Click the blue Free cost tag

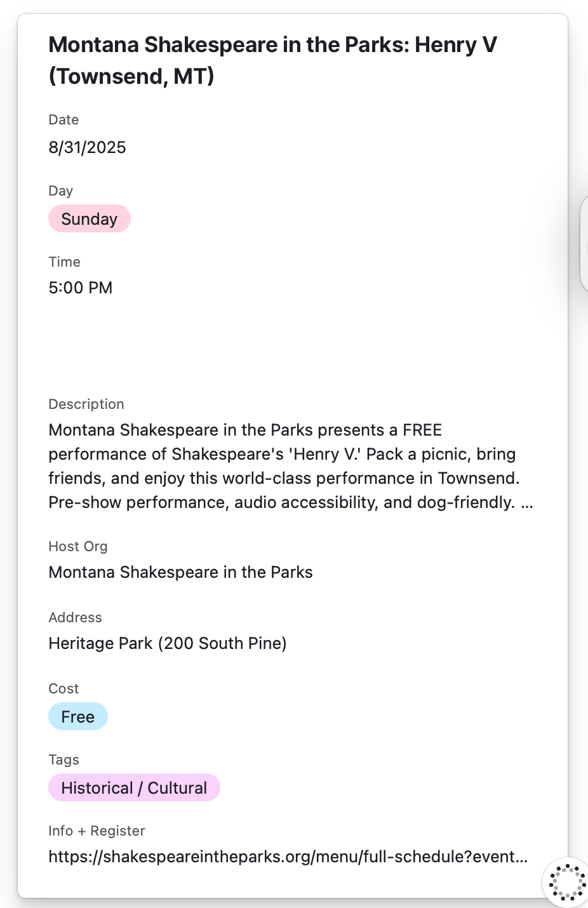78,717
